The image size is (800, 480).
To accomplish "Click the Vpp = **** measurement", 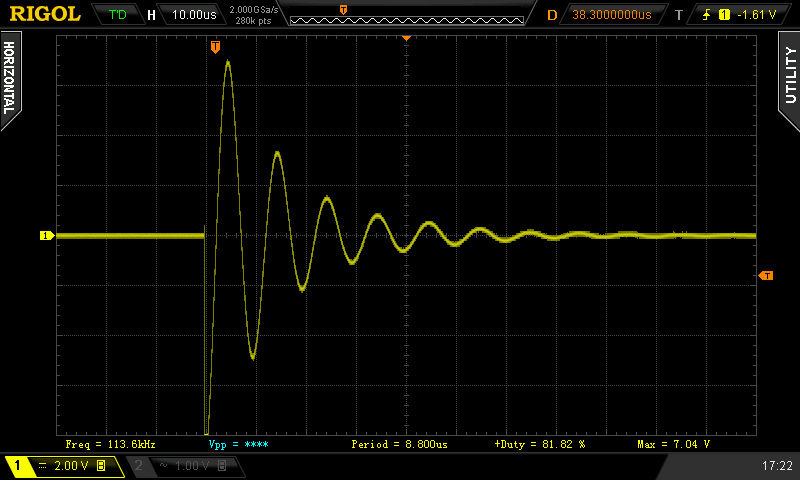I will [x=238, y=444].
